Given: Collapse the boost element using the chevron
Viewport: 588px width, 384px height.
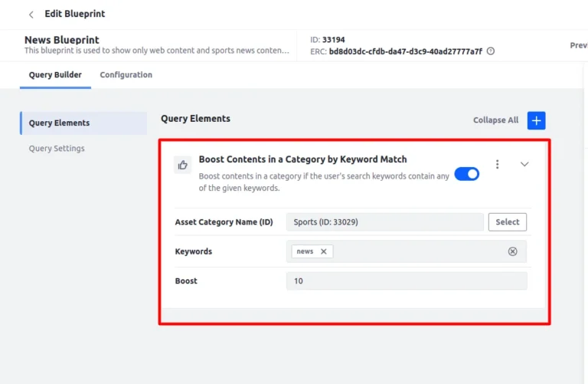Looking at the screenshot, I should (524, 165).
